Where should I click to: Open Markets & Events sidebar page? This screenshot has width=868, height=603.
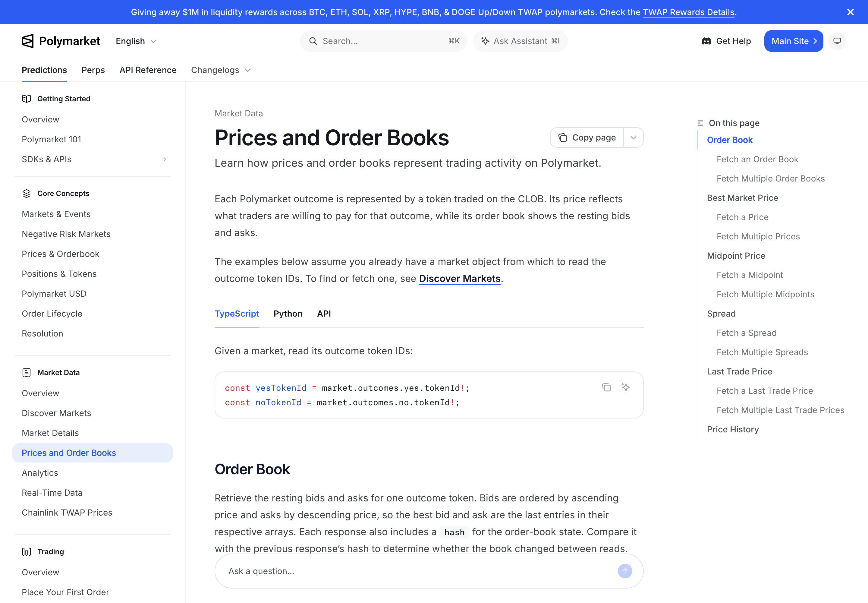point(56,214)
